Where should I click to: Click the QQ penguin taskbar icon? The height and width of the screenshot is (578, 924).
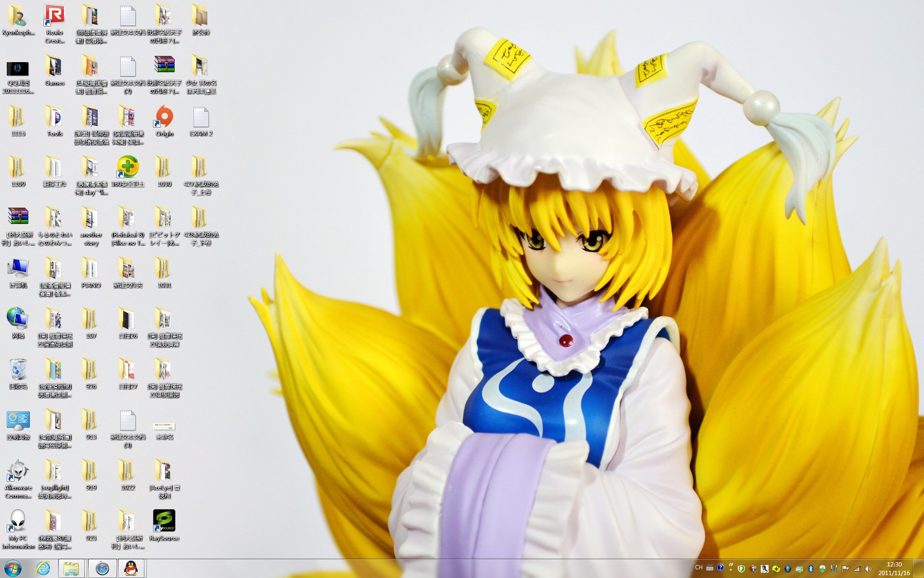(131, 569)
